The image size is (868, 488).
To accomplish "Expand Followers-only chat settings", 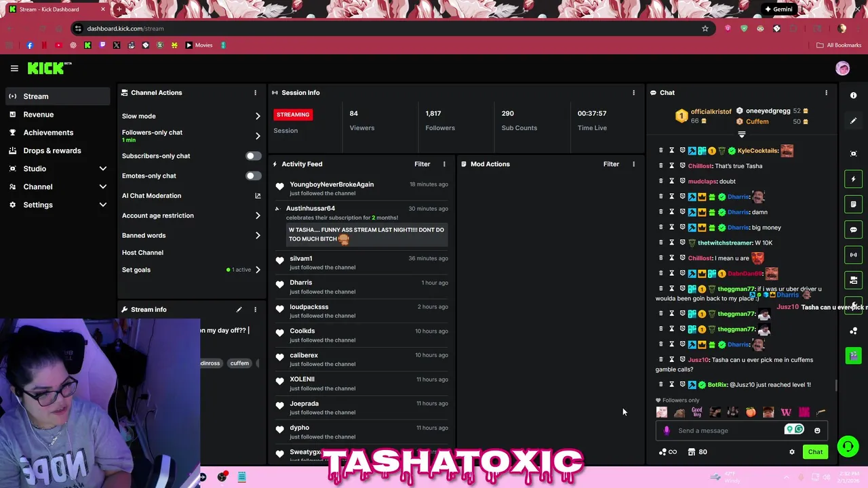I will click(258, 136).
